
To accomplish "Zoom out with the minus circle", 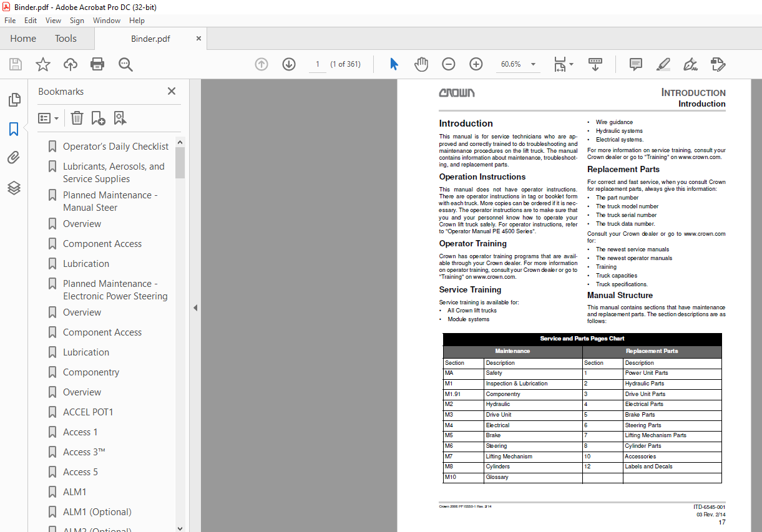I will (x=449, y=64).
